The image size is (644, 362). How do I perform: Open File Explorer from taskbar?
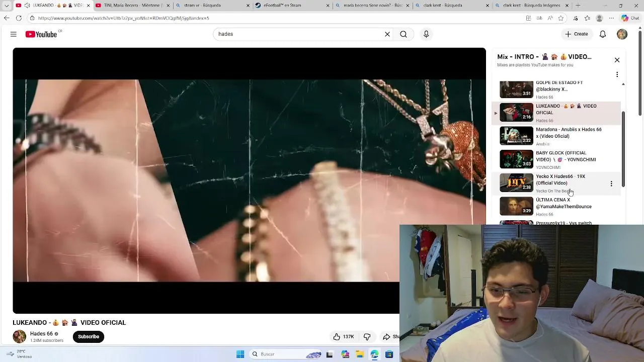pos(360,354)
